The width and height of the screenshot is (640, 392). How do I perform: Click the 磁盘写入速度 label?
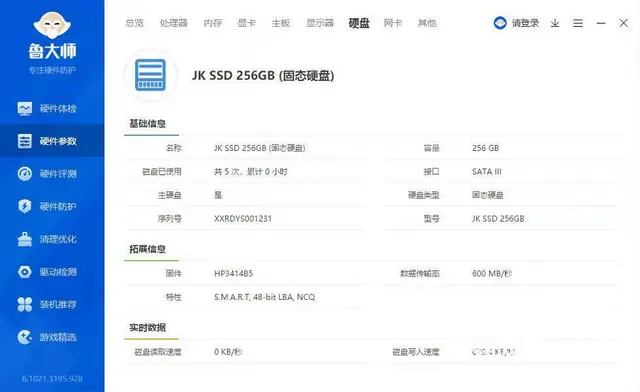[416, 352]
